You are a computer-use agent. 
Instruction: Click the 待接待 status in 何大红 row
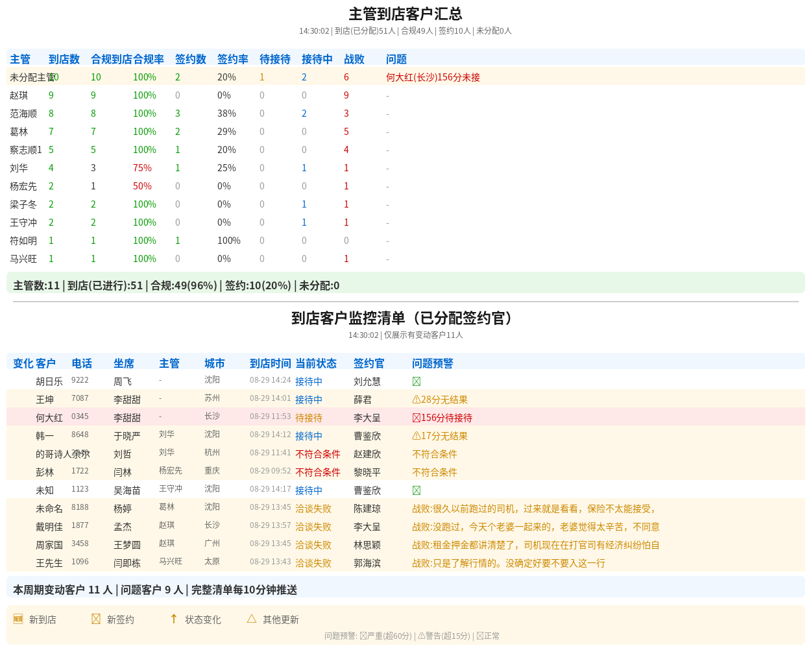coord(309,418)
